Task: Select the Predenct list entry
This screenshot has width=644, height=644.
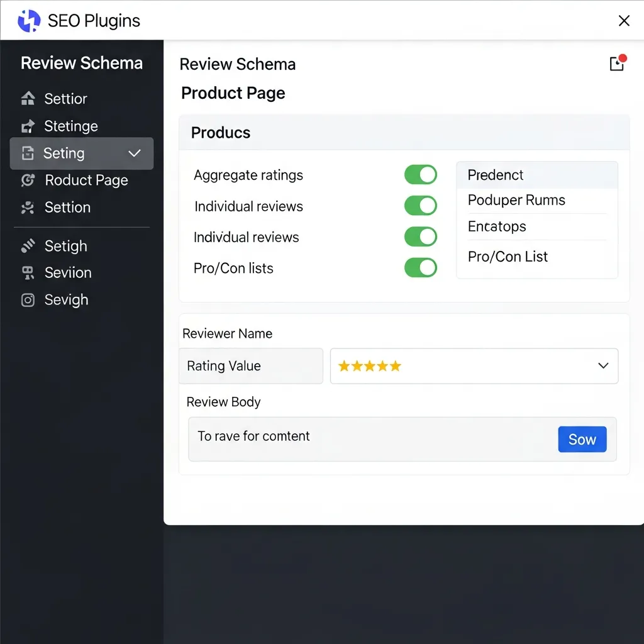Action: (x=495, y=175)
